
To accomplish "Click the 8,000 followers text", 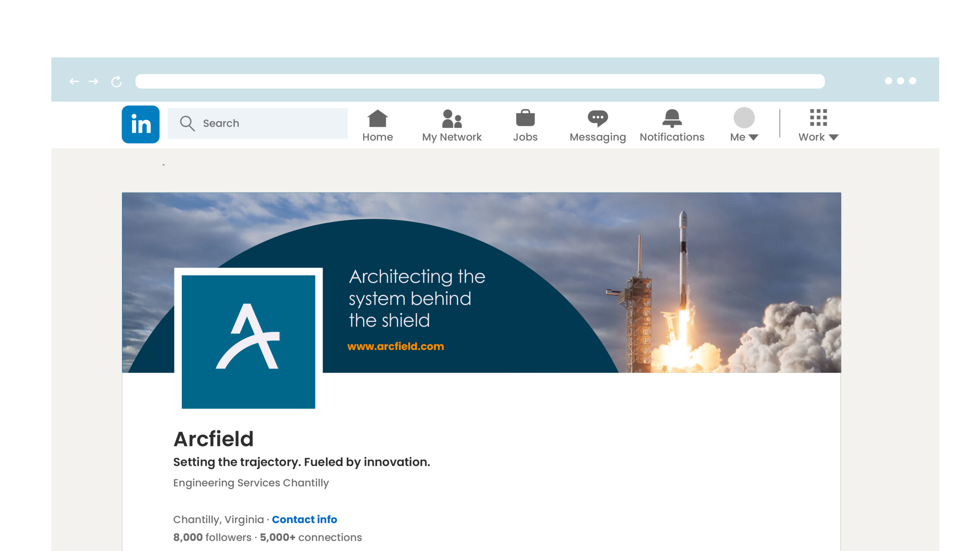I will (x=212, y=537).
